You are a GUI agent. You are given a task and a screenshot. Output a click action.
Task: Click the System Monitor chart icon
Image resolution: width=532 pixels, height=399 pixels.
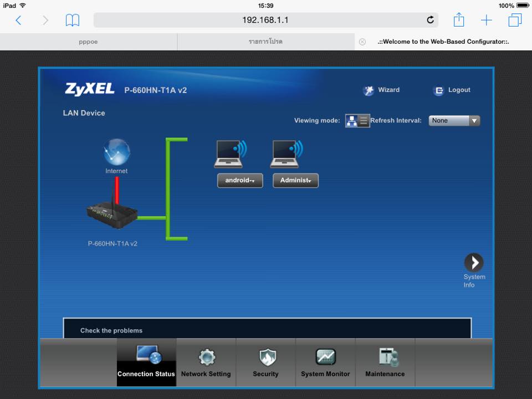coord(326,357)
